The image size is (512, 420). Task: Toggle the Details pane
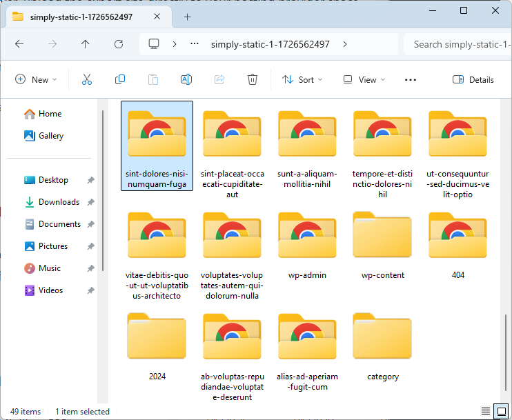[x=473, y=80]
